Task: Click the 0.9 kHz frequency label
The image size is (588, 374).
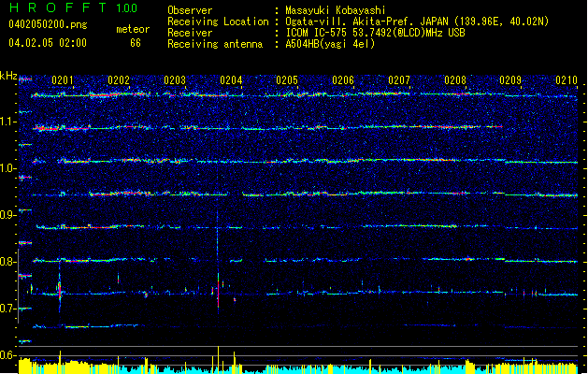Action: point(8,215)
